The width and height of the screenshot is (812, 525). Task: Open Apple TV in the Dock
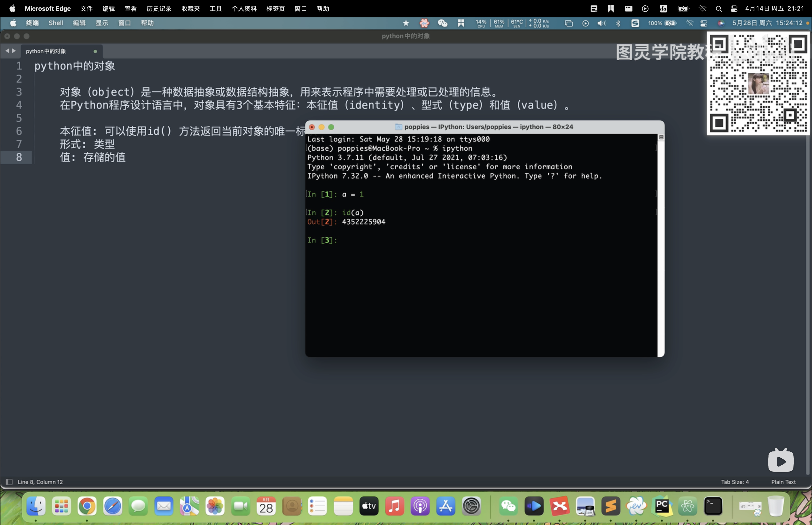369,506
